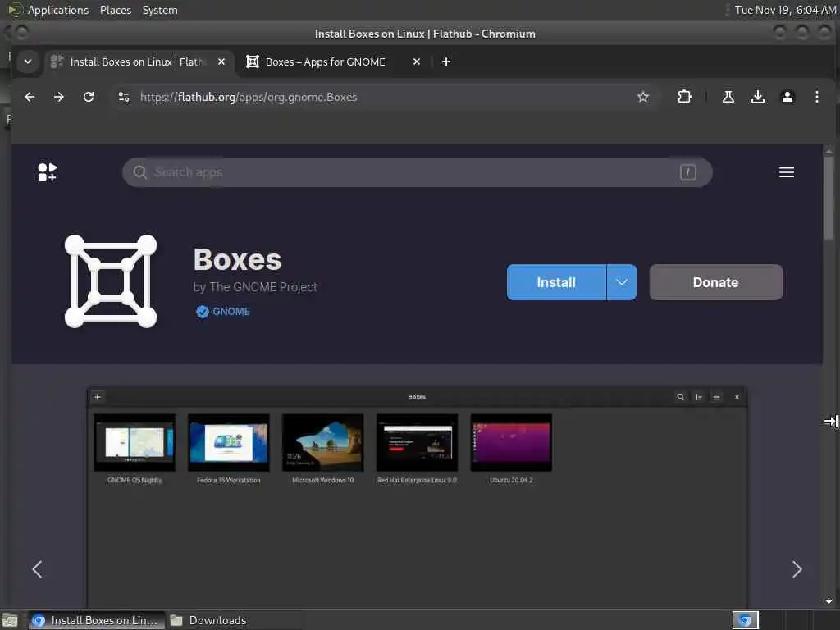840x630 pixels.
Task: Click the blue Install button
Action: click(556, 282)
